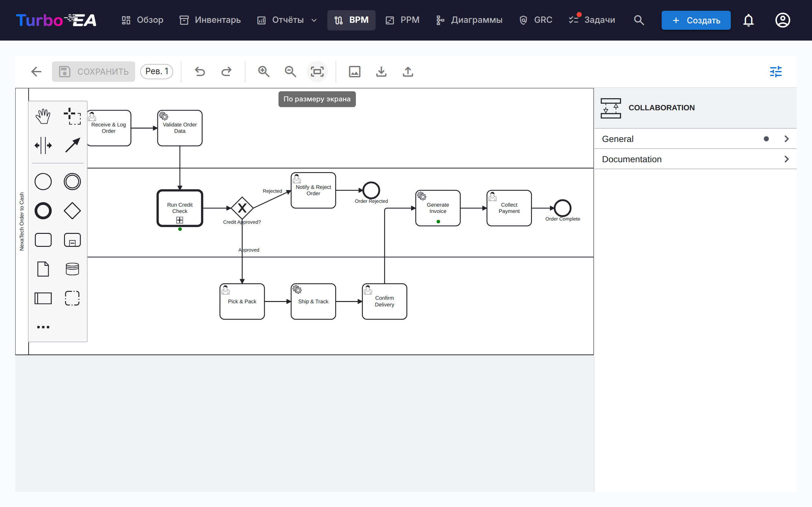Viewport: 812px width, 507px height.
Task: Click the Создать button
Action: (x=696, y=20)
